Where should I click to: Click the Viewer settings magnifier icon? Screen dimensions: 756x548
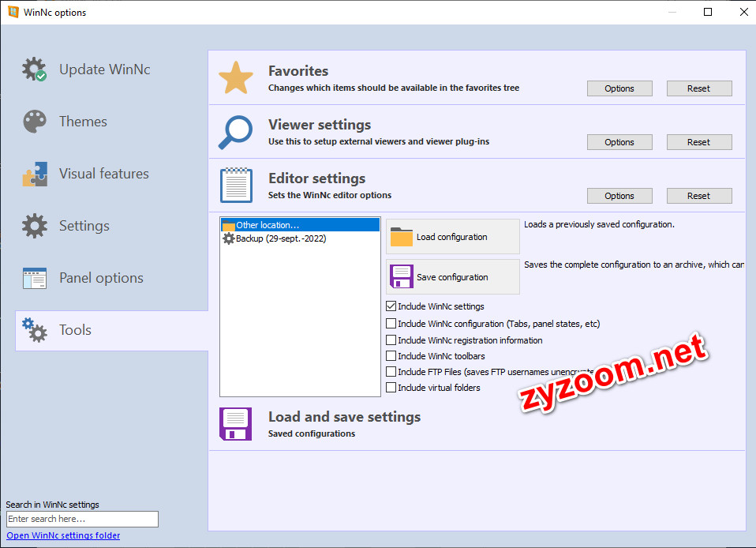coord(236,132)
